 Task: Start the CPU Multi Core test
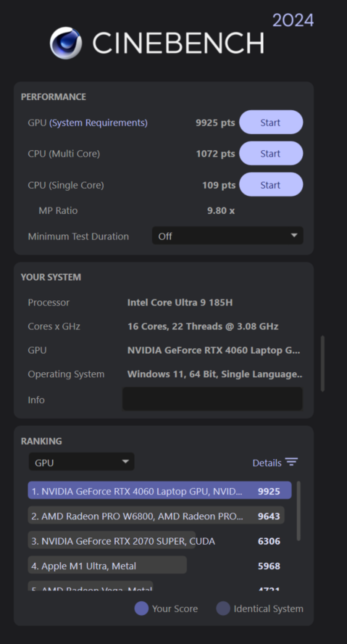pyautogui.click(x=271, y=154)
